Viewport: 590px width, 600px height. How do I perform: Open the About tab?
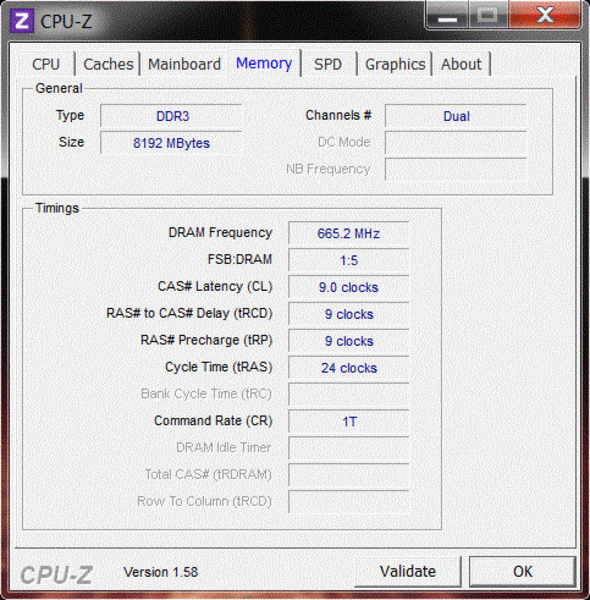[461, 64]
